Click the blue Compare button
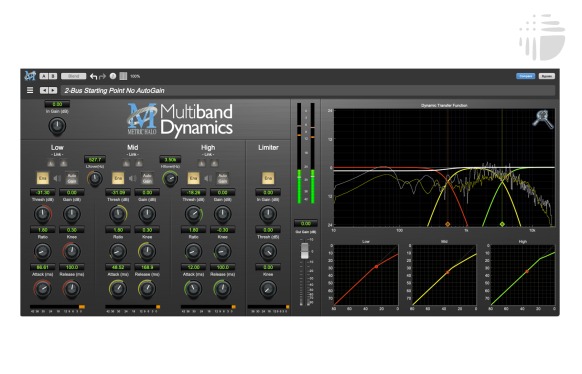This screenshot has width=582, height=374. (x=526, y=76)
